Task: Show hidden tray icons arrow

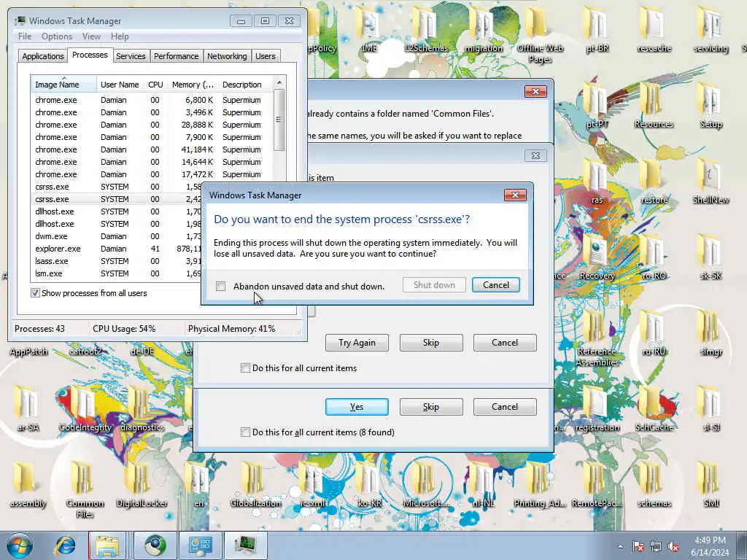Action: point(620,547)
